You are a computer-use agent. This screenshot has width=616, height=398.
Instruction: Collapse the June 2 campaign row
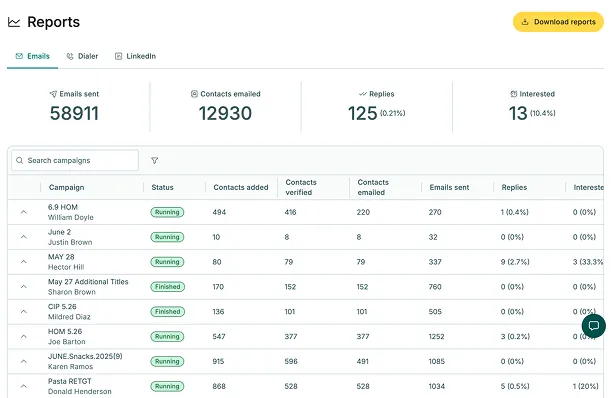(24, 237)
